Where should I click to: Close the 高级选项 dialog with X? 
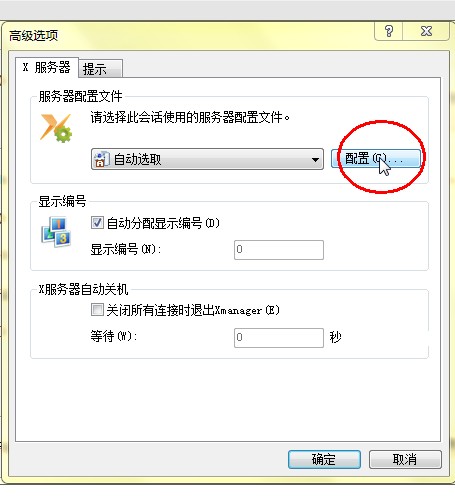[426, 31]
